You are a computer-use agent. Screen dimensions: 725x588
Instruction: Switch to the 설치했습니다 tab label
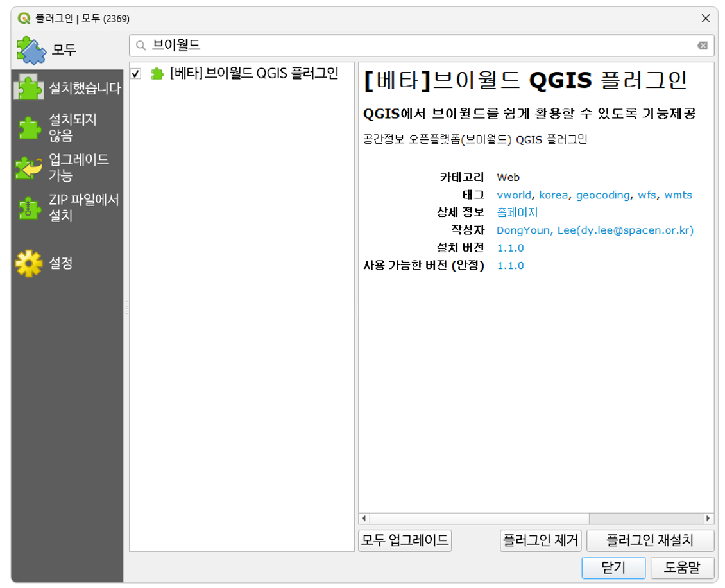pos(85,88)
